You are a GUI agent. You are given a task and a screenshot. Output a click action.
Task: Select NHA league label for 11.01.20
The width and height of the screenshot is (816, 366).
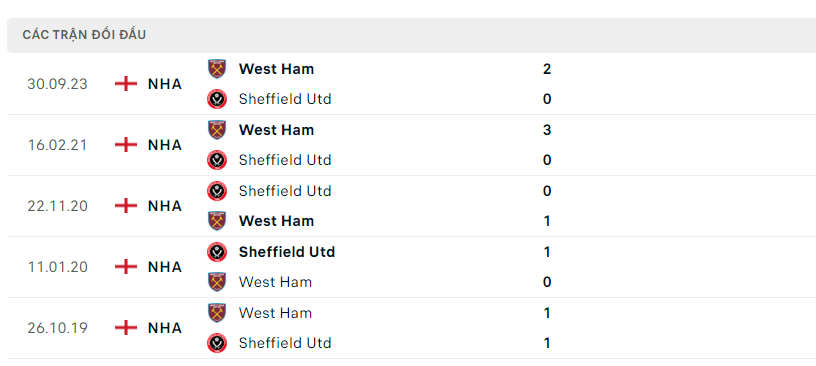tap(165, 267)
